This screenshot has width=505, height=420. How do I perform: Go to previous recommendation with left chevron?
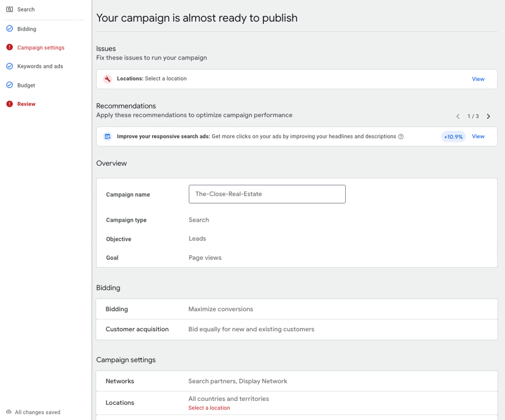click(x=458, y=116)
